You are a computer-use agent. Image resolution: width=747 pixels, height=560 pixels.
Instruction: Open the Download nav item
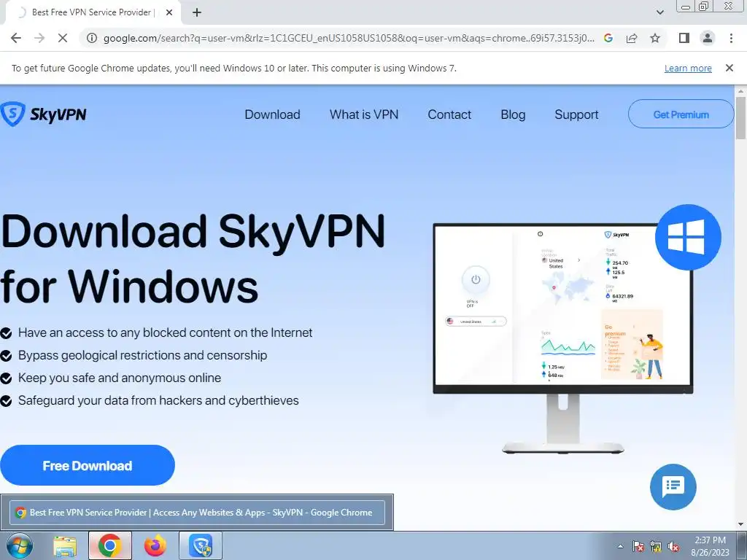pos(273,114)
